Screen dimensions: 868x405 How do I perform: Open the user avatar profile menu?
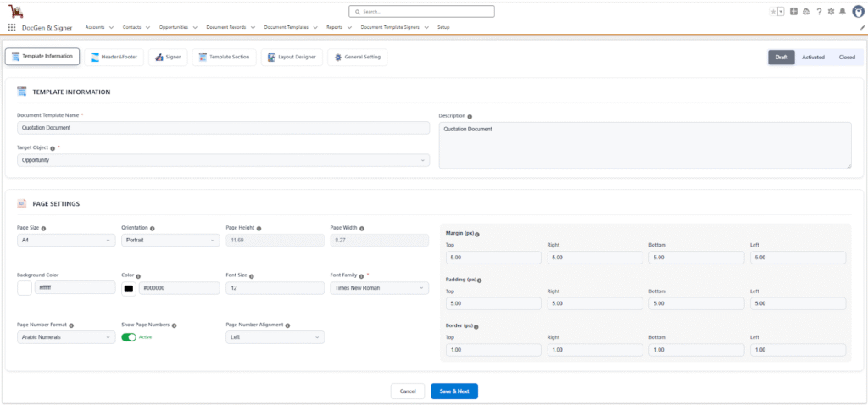coord(856,11)
